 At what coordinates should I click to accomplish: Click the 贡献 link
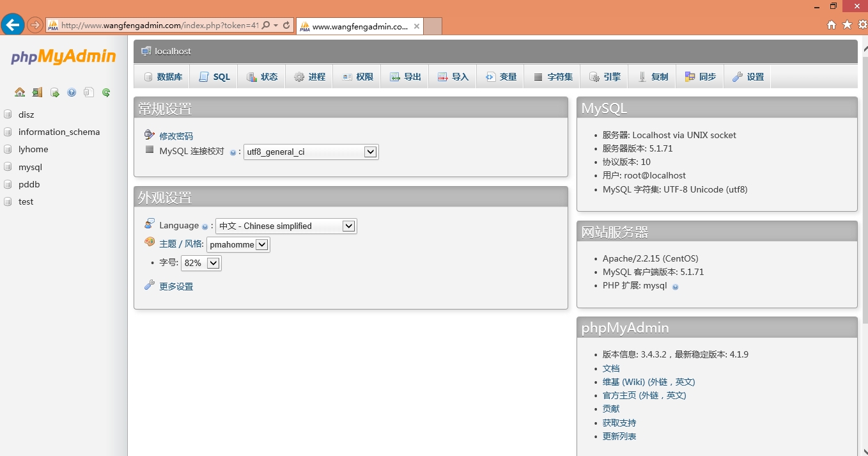tap(611, 409)
